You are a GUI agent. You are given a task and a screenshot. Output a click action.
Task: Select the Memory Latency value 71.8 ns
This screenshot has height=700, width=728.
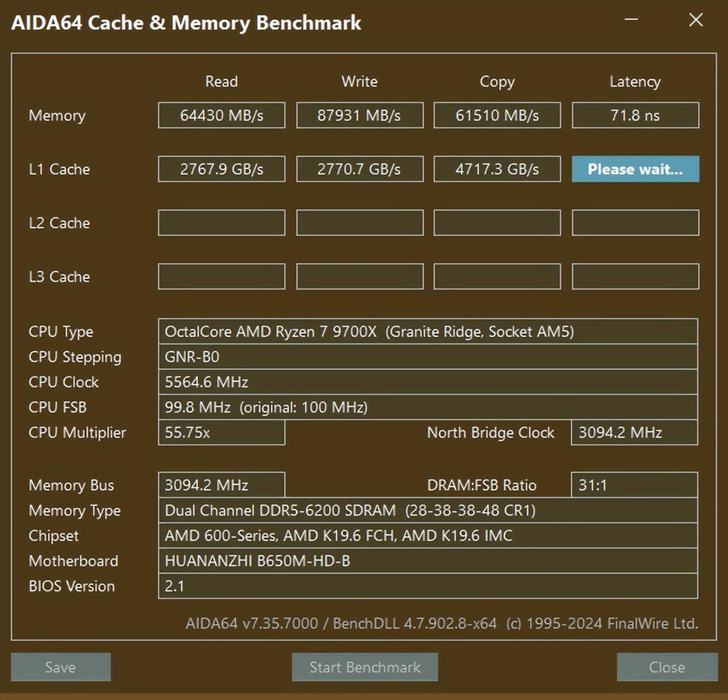tap(635, 115)
